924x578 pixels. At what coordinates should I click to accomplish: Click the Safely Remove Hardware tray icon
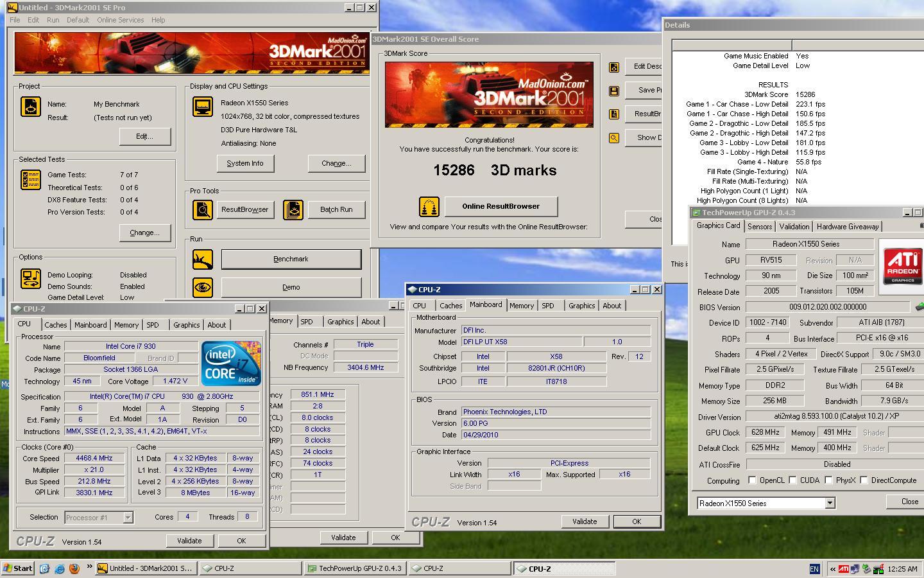coord(867,569)
